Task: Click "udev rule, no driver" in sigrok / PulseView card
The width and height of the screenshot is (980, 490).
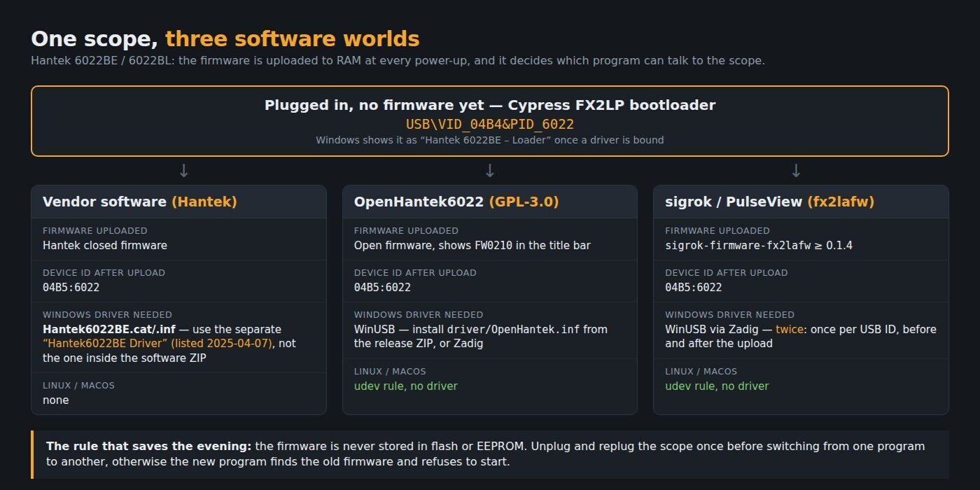Action: point(717,386)
